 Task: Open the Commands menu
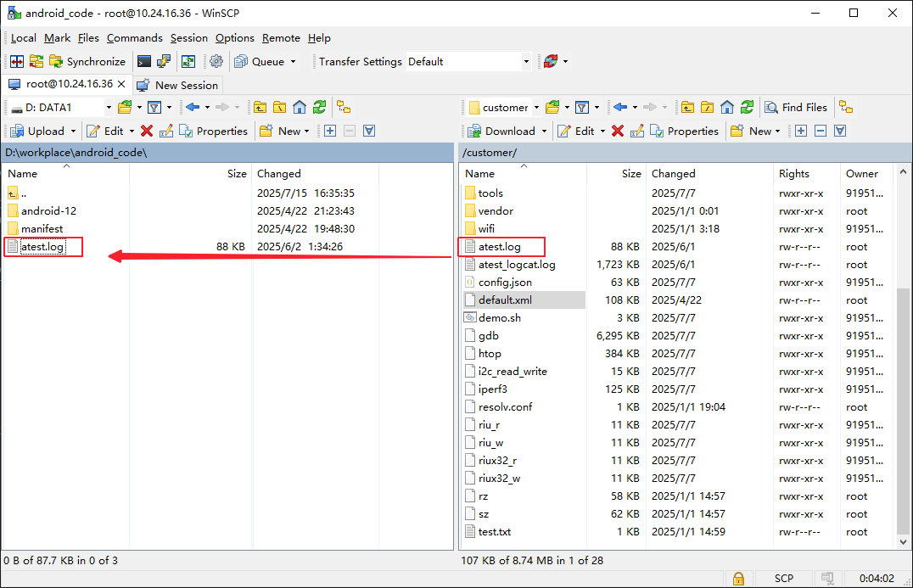coord(134,38)
